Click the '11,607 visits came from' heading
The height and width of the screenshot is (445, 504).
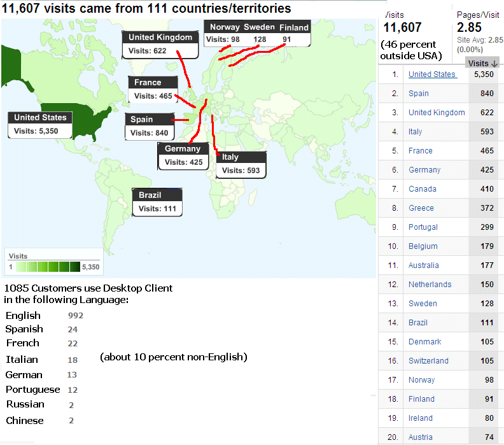(x=146, y=8)
